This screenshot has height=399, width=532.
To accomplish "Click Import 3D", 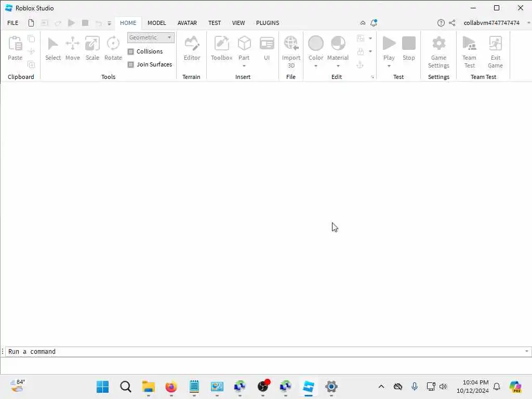I will pos(291,52).
